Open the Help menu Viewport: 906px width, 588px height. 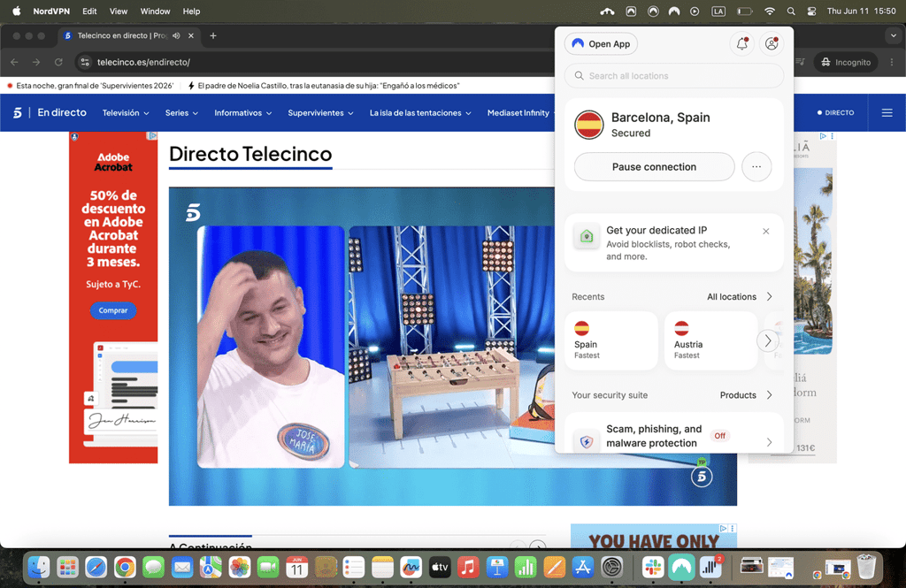[191, 11]
